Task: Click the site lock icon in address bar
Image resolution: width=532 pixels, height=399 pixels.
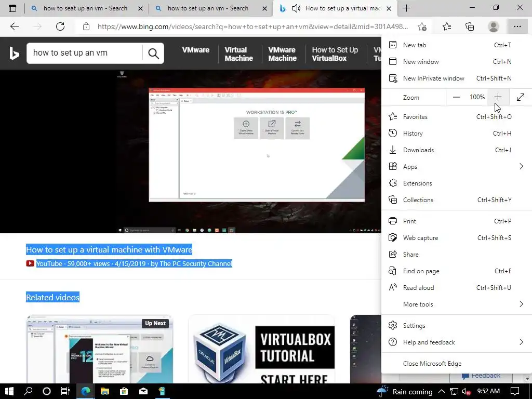Action: point(86,26)
